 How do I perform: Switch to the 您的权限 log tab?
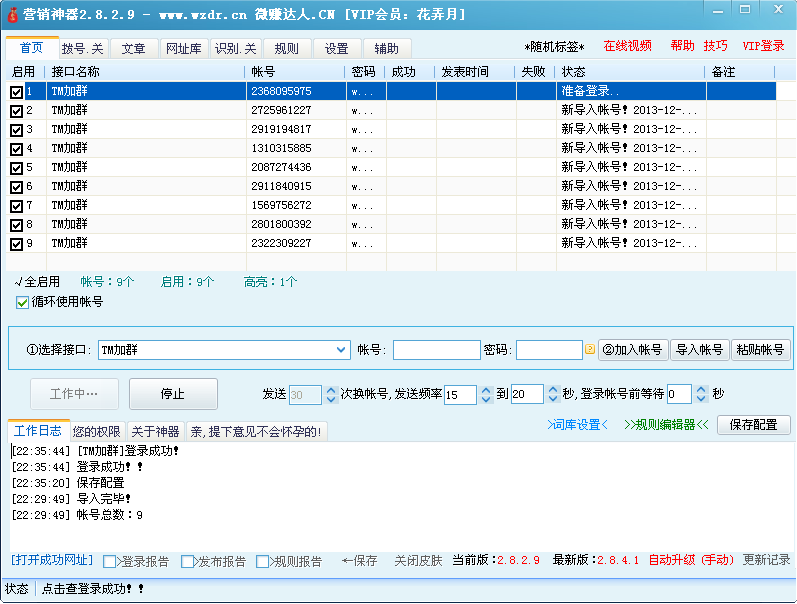tap(97, 432)
